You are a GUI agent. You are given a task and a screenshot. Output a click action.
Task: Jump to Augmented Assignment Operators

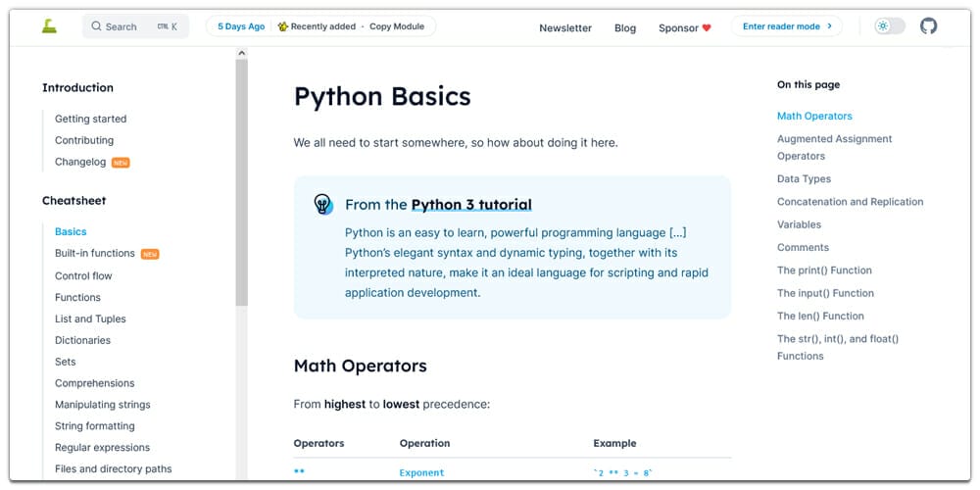[x=834, y=148]
